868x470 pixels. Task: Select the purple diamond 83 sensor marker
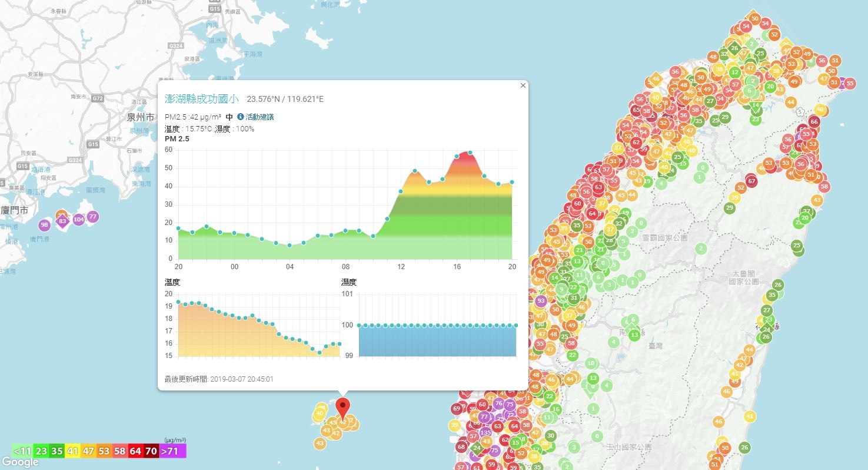tap(62, 221)
